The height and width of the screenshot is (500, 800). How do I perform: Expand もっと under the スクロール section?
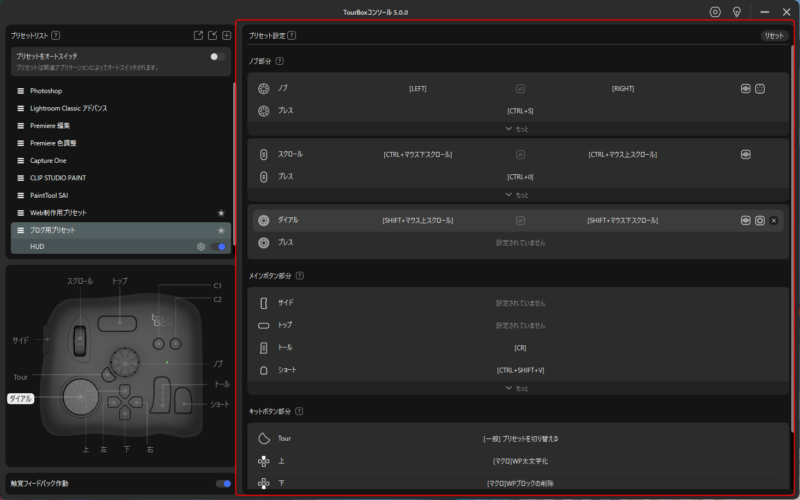[517, 195]
